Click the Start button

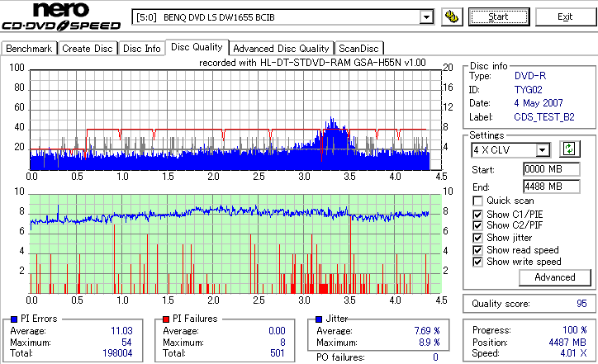coord(499,17)
